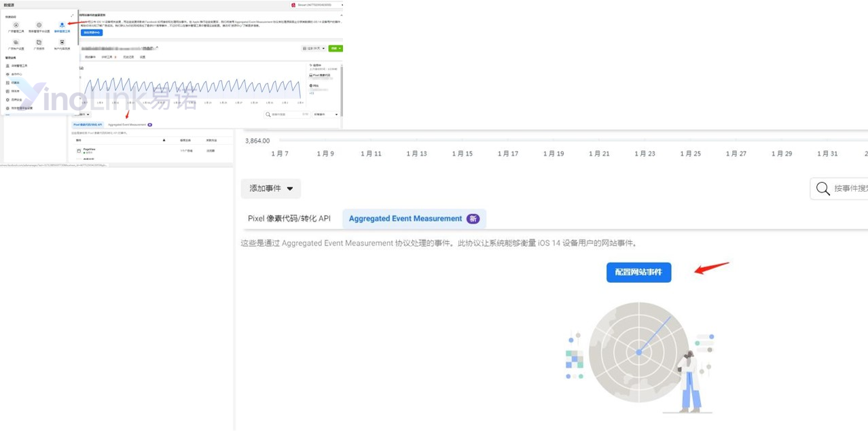
Task: Open the Smart business account dropdown
Action: click(316, 5)
